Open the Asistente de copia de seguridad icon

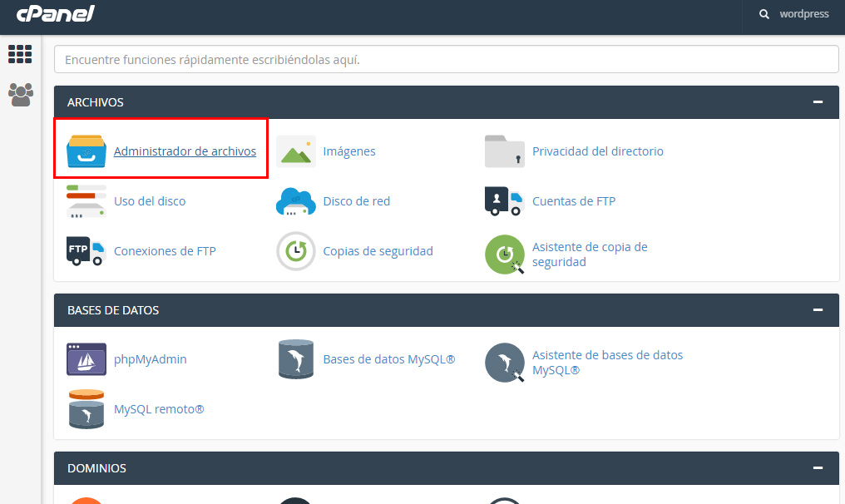pos(504,254)
